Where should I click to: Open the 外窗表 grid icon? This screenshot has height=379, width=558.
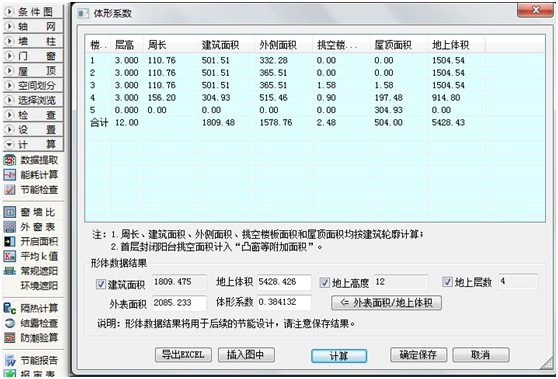(10, 227)
